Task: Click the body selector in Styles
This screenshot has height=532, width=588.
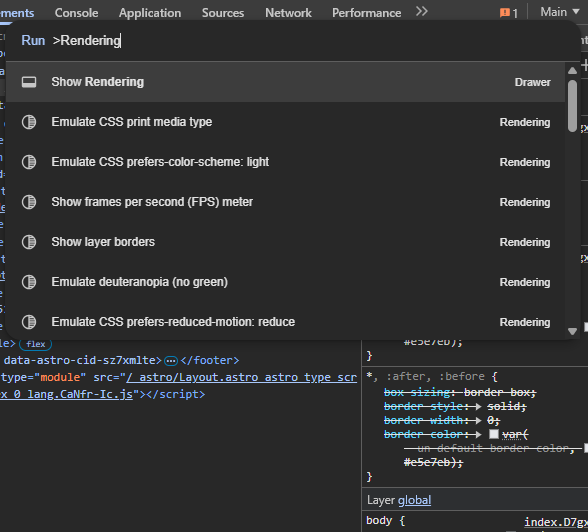Action: click(x=379, y=520)
